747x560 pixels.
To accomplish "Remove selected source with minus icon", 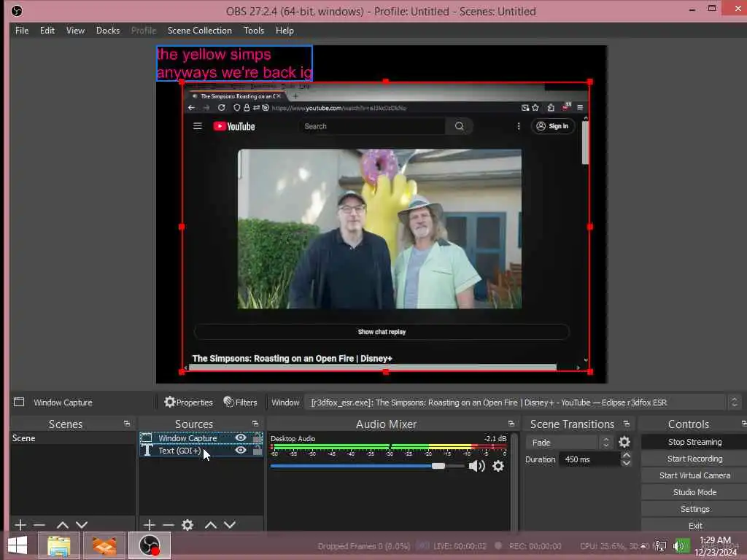I will tap(169, 525).
